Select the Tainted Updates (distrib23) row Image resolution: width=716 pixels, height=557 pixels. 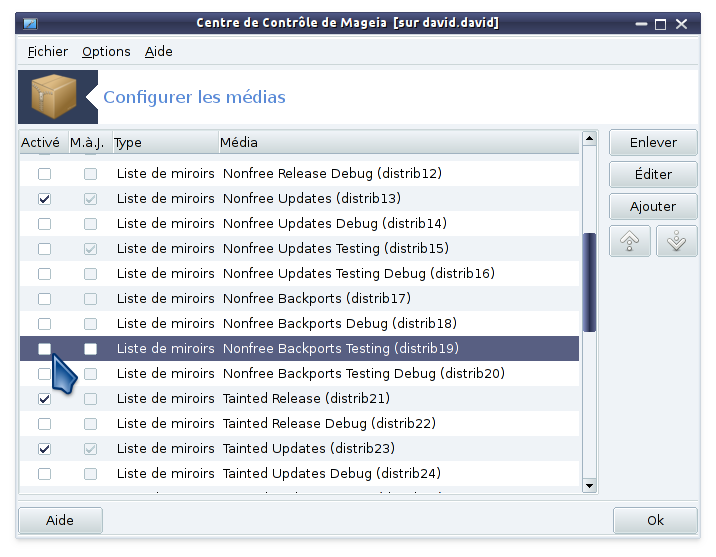click(299, 448)
